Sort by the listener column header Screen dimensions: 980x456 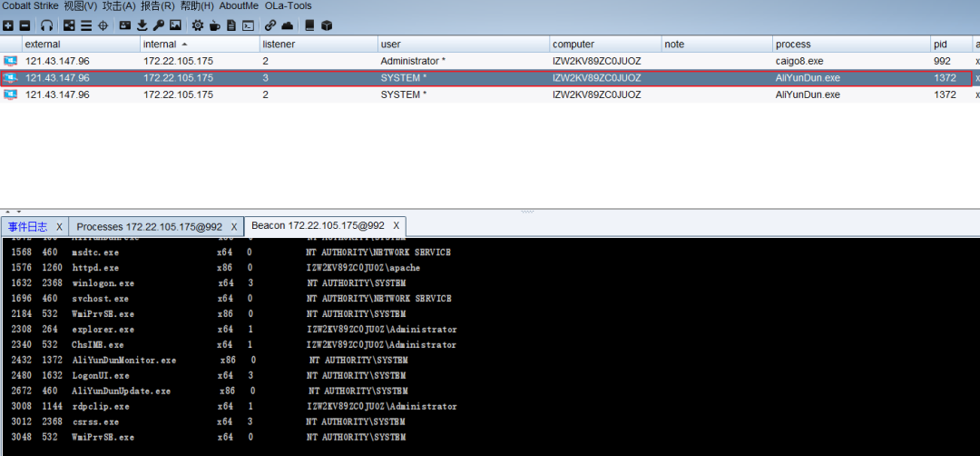318,45
